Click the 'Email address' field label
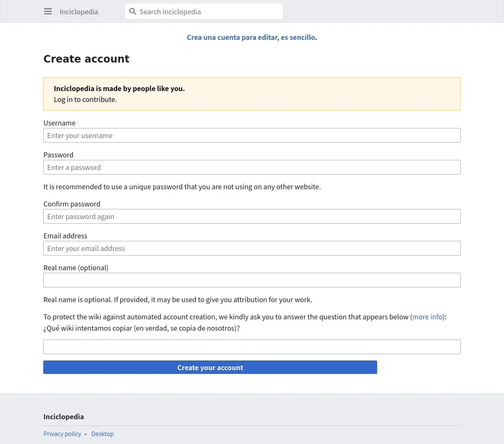504x444 pixels. [x=66, y=236]
